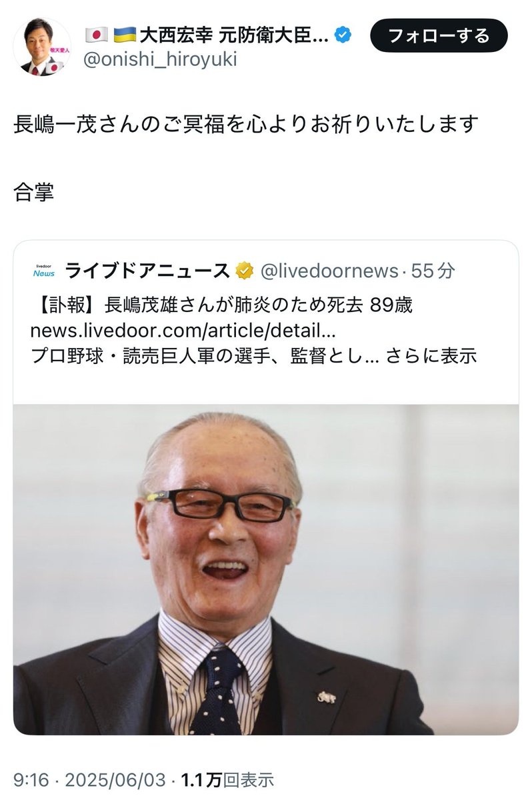
Task: Open the @onishi_hiroyuki handle
Action: point(161,60)
